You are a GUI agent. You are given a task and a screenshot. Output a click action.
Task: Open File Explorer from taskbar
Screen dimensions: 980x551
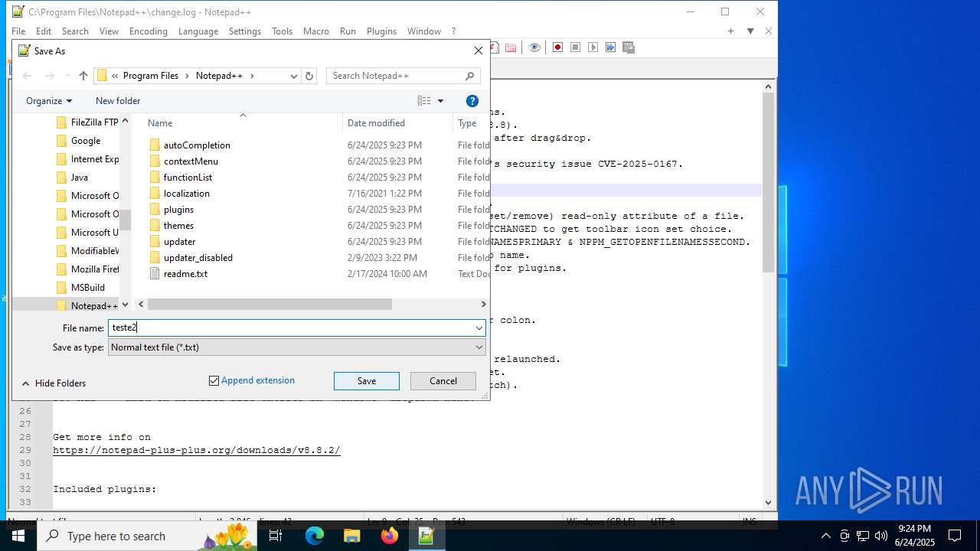352,536
